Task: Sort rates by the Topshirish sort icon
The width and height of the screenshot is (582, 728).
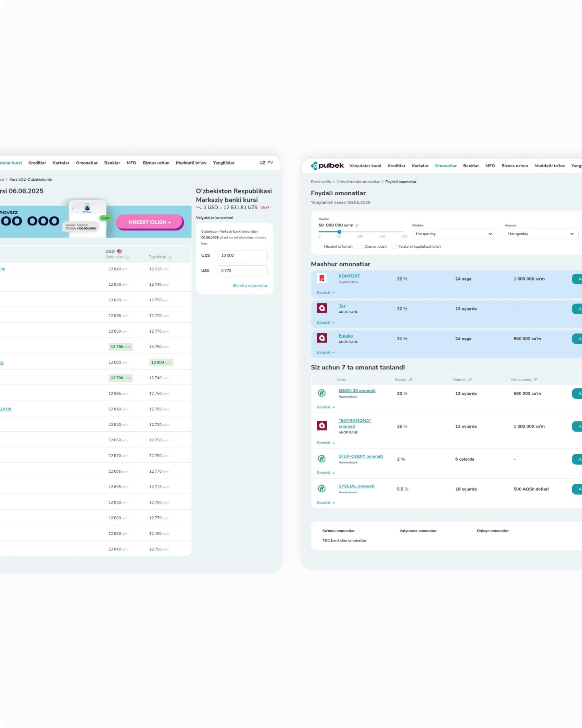Action: (x=170, y=257)
